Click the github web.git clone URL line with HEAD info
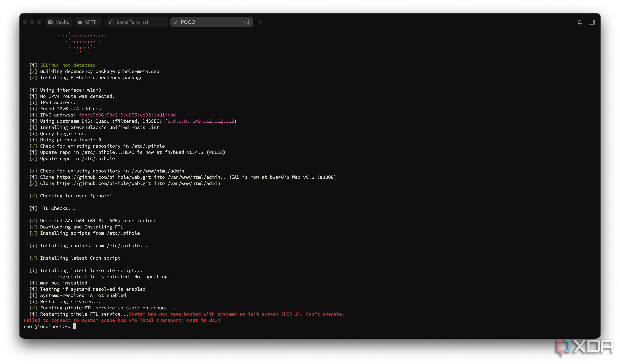The image size is (620, 364). (183, 177)
